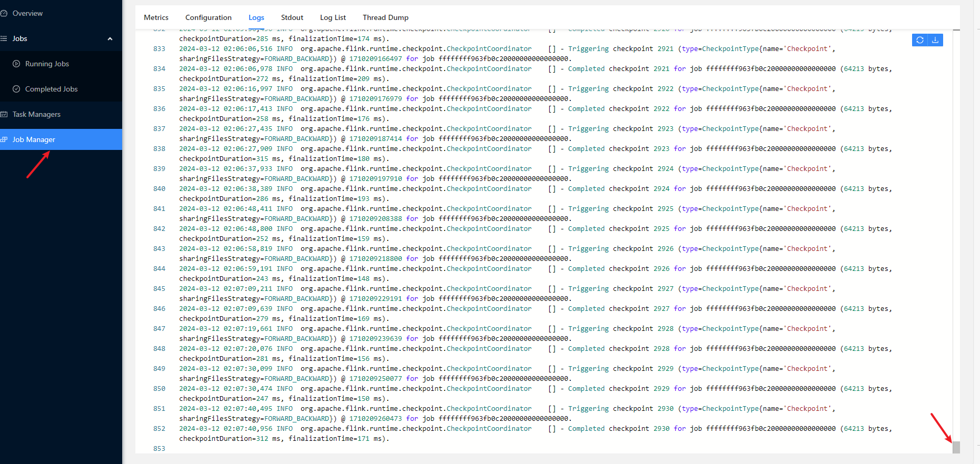The image size is (980, 464).
Task: Click 'Completed checkpoint 2930' log text
Action: [x=619, y=429]
